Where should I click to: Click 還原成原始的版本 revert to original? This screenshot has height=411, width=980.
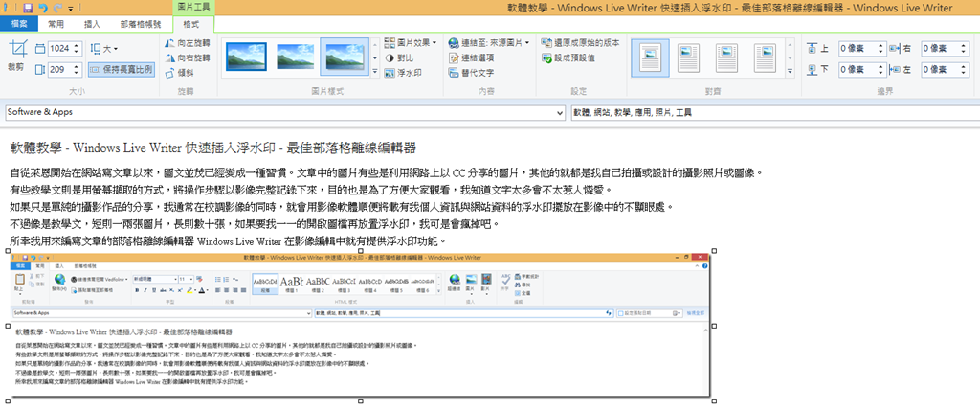(581, 42)
